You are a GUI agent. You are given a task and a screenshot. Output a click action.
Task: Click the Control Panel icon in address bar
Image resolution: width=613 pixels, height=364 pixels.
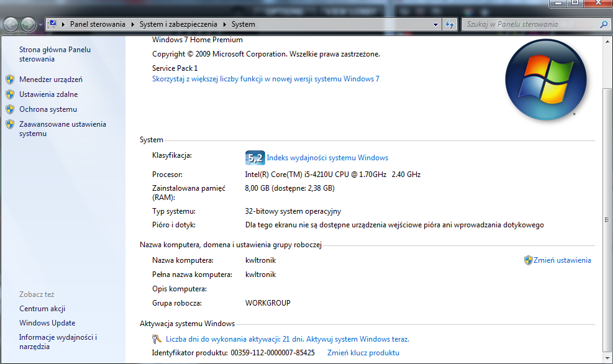[x=52, y=24]
